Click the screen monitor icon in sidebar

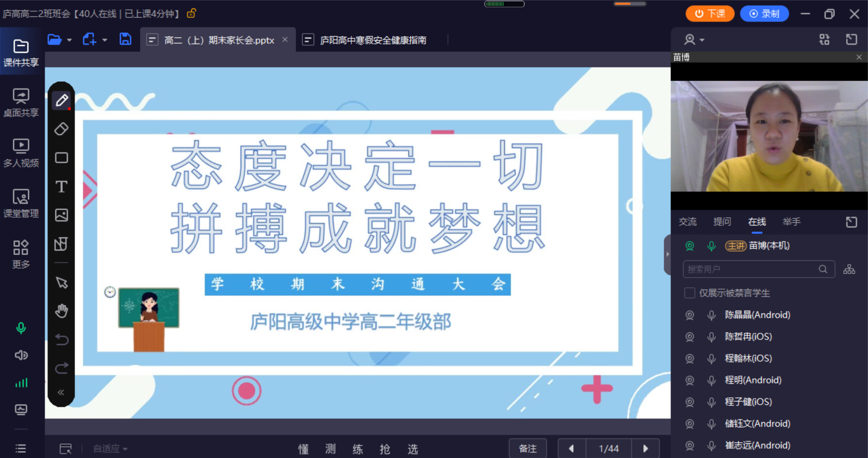[21, 410]
